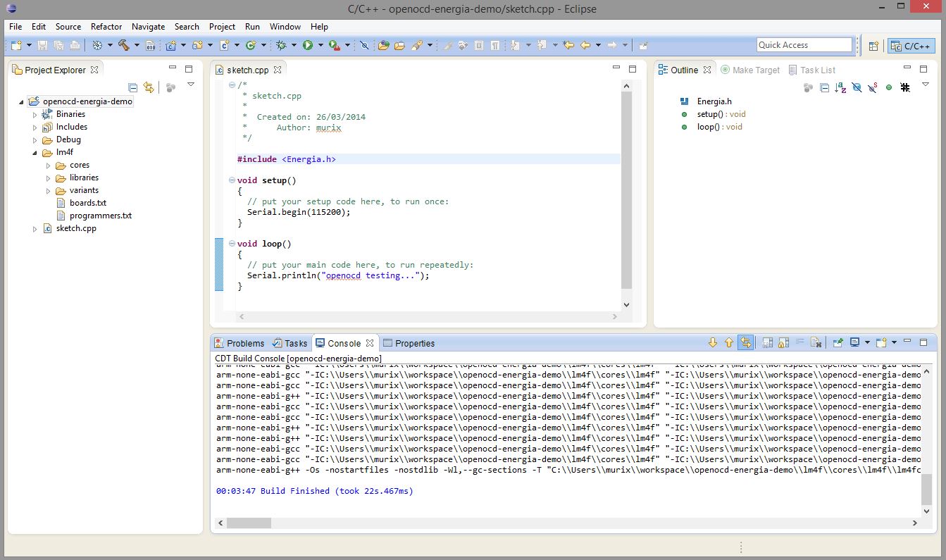The width and height of the screenshot is (946, 560).
Task: Expand the Debug folder node
Action: [35, 139]
